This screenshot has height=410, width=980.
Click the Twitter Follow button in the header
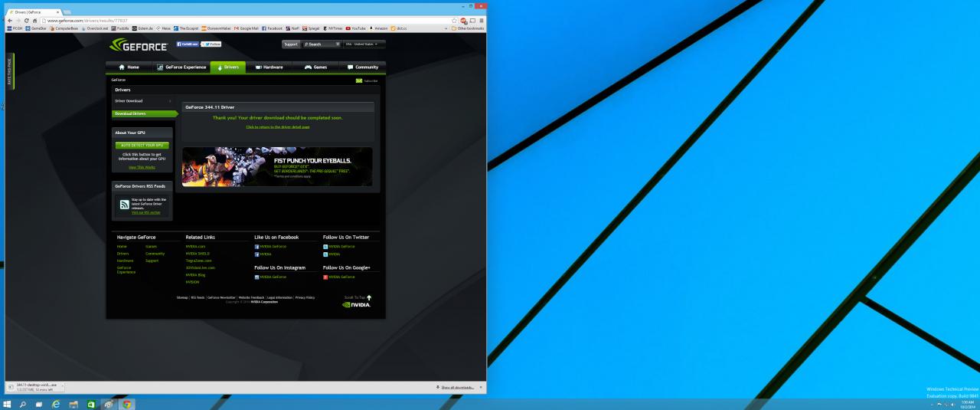pos(211,44)
